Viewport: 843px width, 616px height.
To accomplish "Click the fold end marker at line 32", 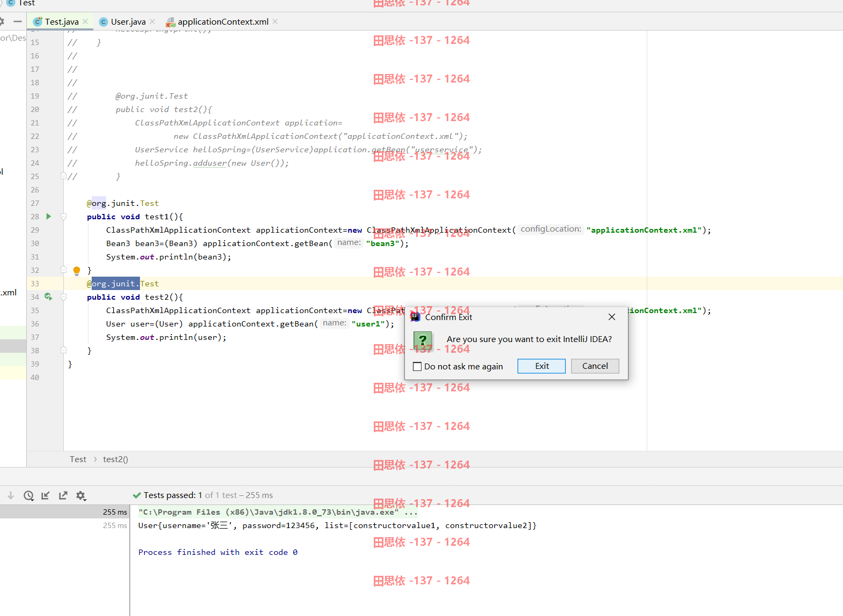I will tap(63, 270).
